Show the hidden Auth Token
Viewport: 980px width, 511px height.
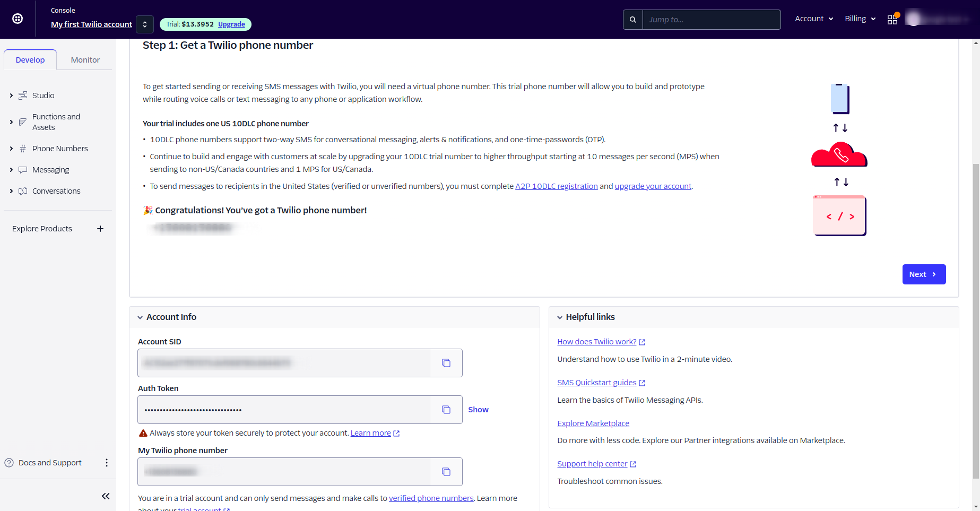coord(478,410)
